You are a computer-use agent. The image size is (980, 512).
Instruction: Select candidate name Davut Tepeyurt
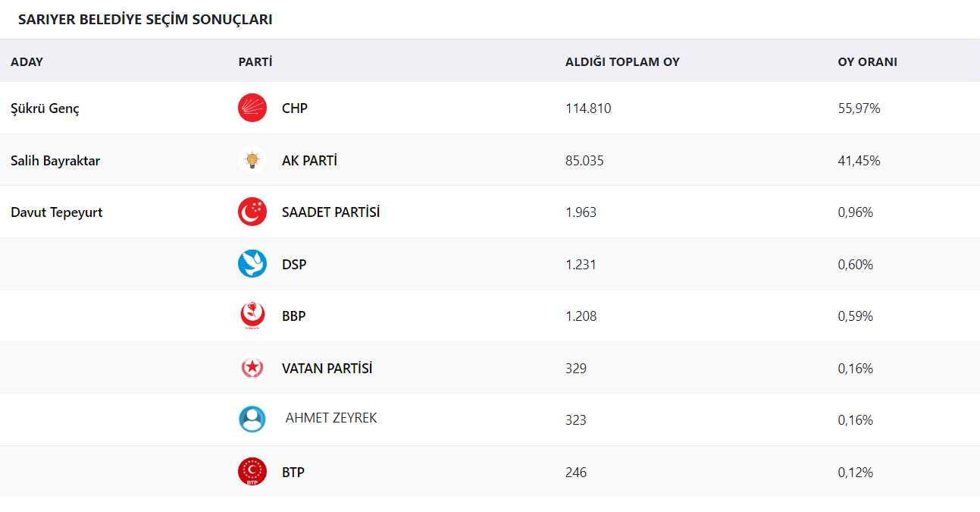(57, 212)
